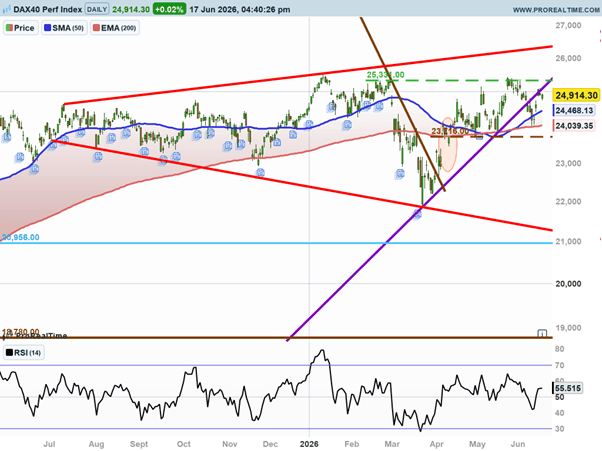Open the DAILY timeframe selector

tap(97, 9)
